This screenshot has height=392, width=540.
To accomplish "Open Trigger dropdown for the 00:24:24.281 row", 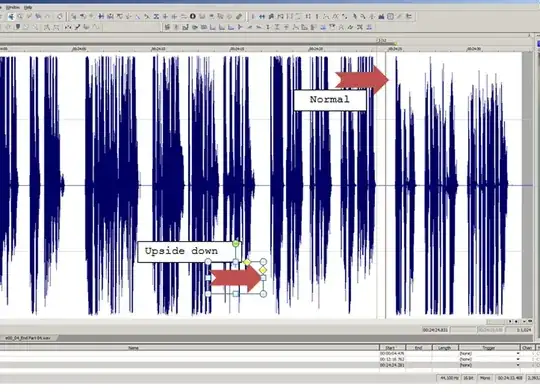I will (518, 365).
